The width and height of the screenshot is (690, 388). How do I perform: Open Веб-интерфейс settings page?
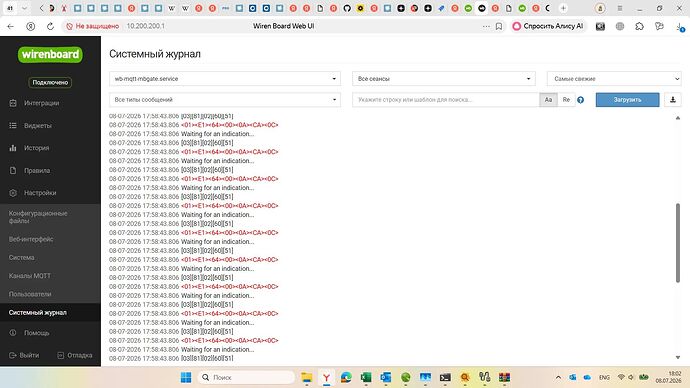click(31, 239)
